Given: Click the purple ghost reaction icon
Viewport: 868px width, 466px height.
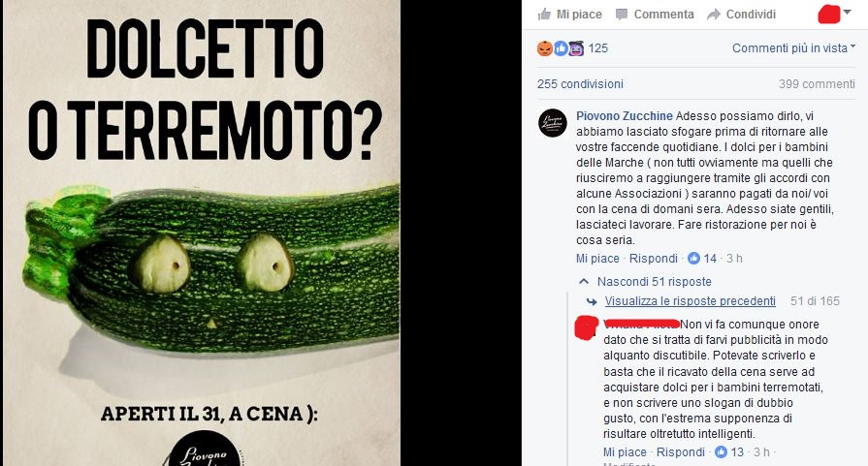Looking at the screenshot, I should click(576, 48).
